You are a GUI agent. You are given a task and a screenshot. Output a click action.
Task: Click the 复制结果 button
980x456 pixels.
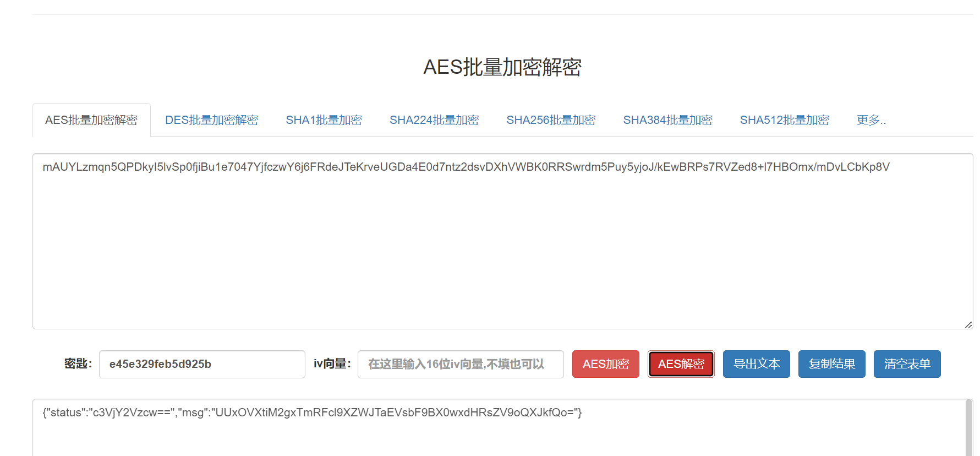pos(831,364)
